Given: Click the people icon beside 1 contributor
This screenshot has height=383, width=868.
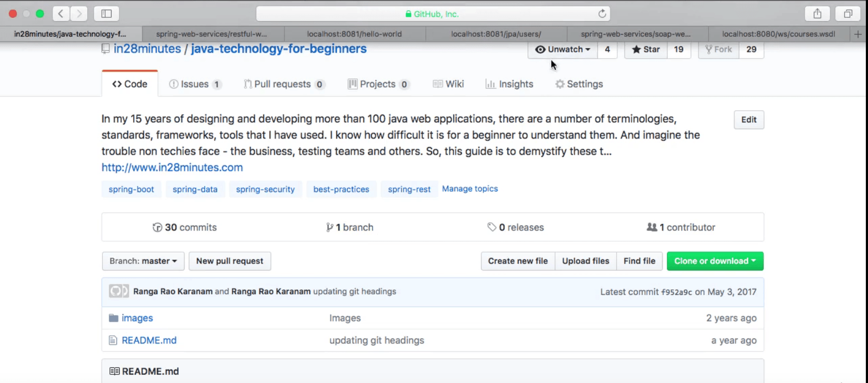Looking at the screenshot, I should (x=652, y=227).
